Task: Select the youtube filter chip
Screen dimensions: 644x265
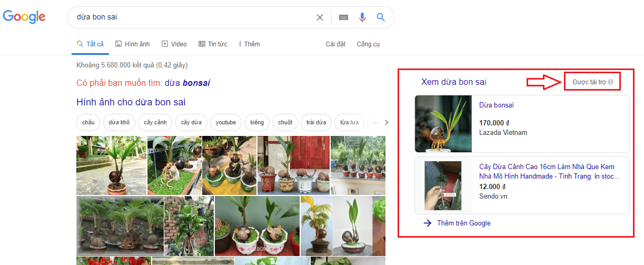Action: click(226, 123)
